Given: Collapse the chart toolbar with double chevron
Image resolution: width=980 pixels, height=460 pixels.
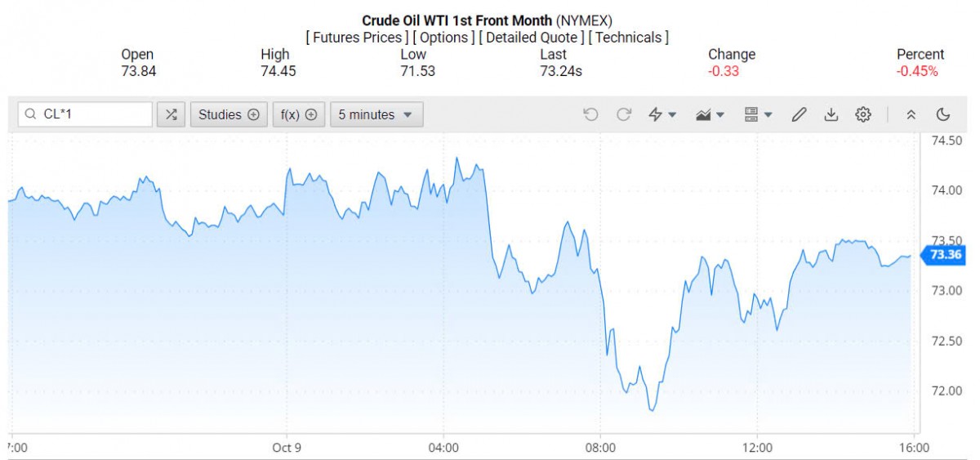Looking at the screenshot, I should tap(911, 114).
